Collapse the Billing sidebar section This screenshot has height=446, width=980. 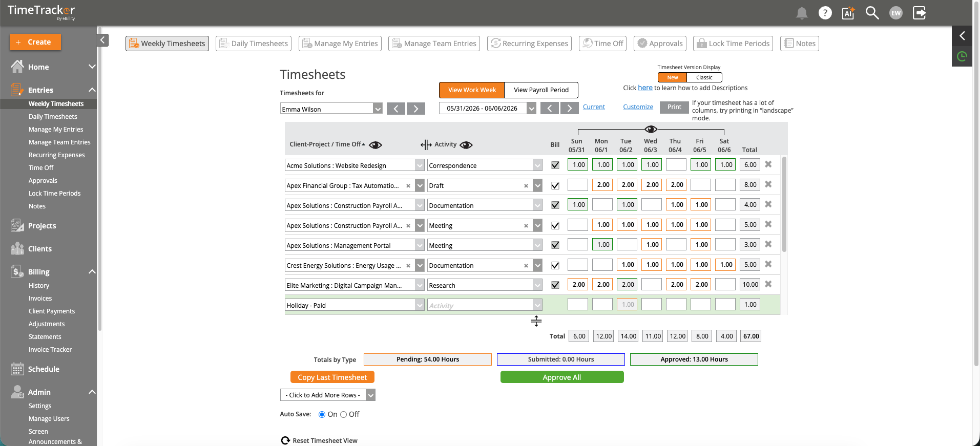click(x=92, y=271)
